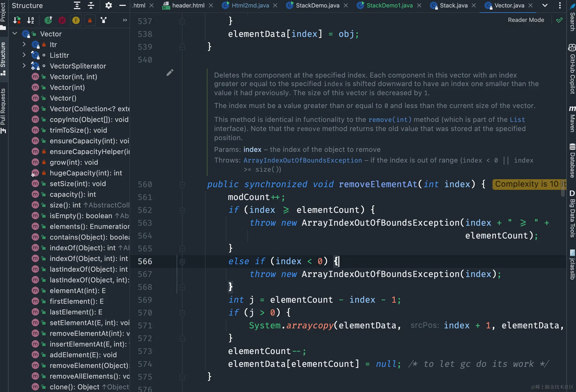Expand the VectorSpliterator tree node

point(24,66)
